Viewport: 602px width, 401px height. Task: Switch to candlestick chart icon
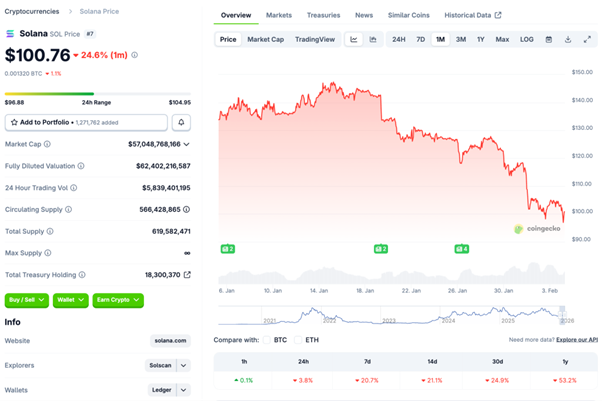(373, 39)
